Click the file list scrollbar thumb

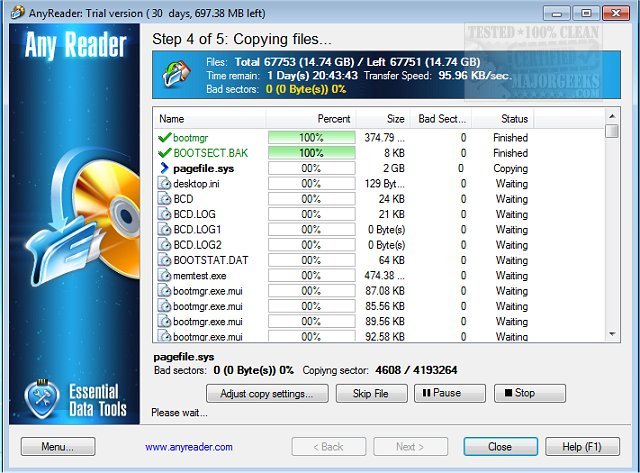pos(612,131)
